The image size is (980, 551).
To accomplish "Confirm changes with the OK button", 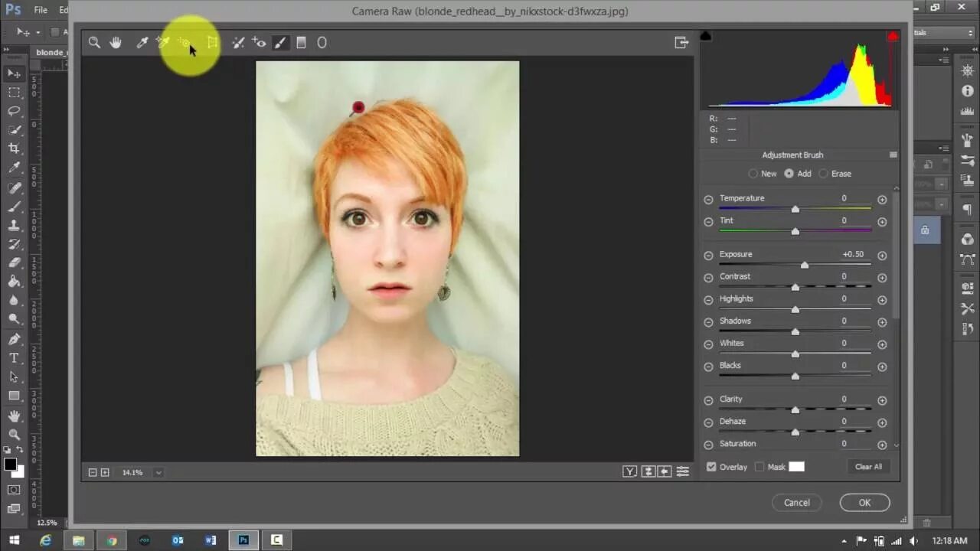I will (x=864, y=503).
